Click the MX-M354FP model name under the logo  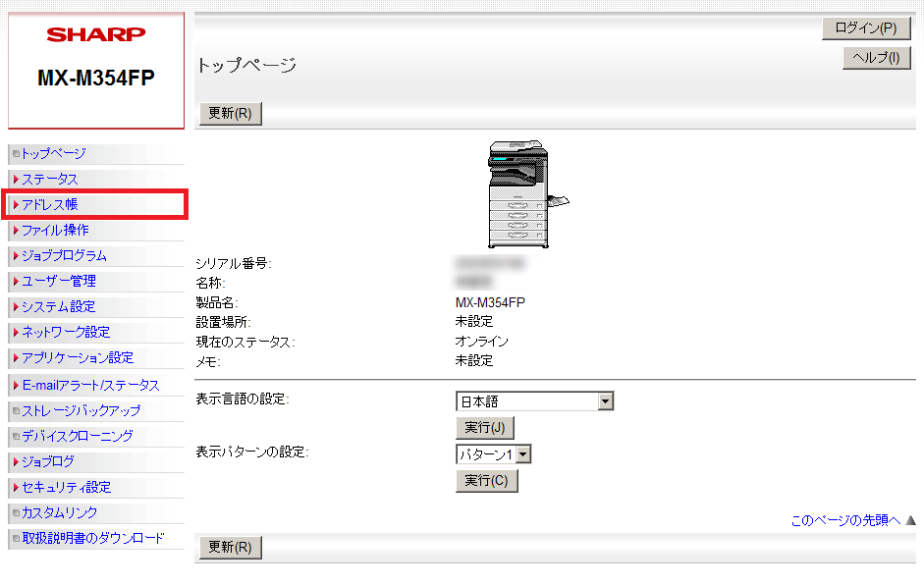pos(96,78)
